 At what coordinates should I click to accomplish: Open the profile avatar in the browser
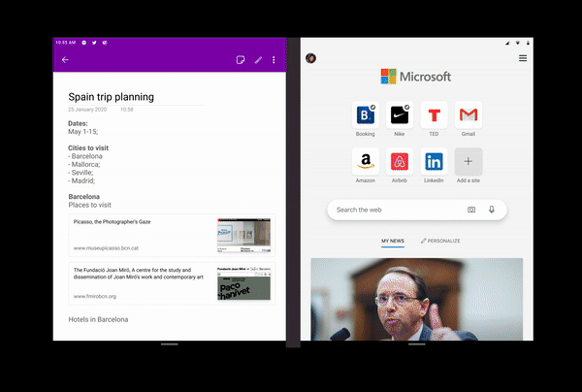(x=310, y=58)
